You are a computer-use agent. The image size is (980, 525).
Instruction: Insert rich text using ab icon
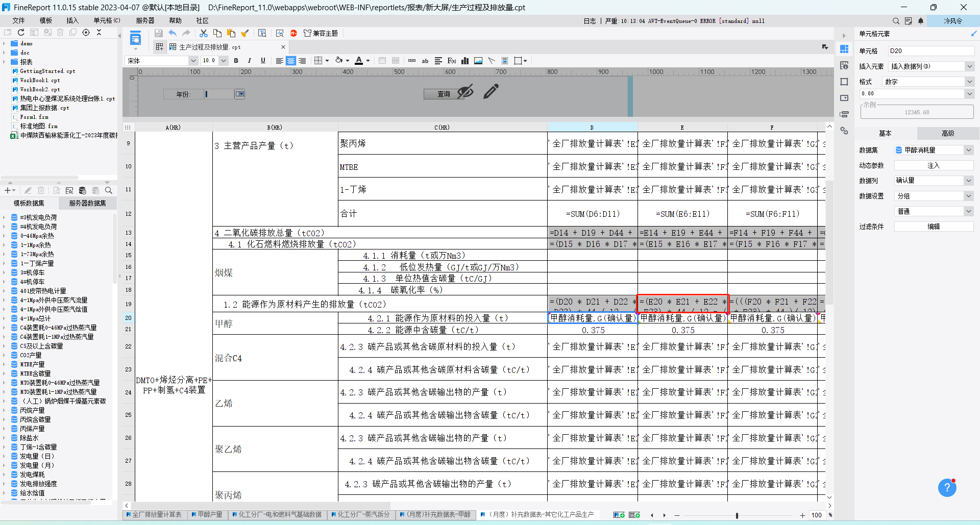(x=425, y=61)
